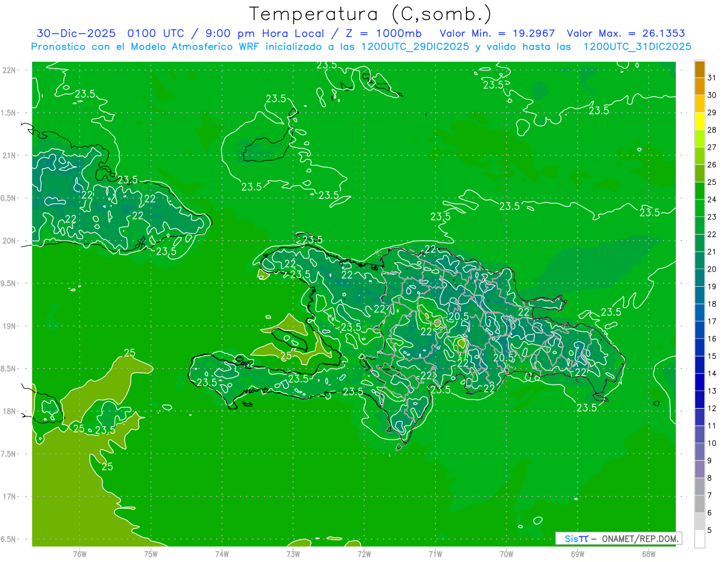The height and width of the screenshot is (562, 728).
Task: Click the '31' value on the color scale
Action: point(712,78)
